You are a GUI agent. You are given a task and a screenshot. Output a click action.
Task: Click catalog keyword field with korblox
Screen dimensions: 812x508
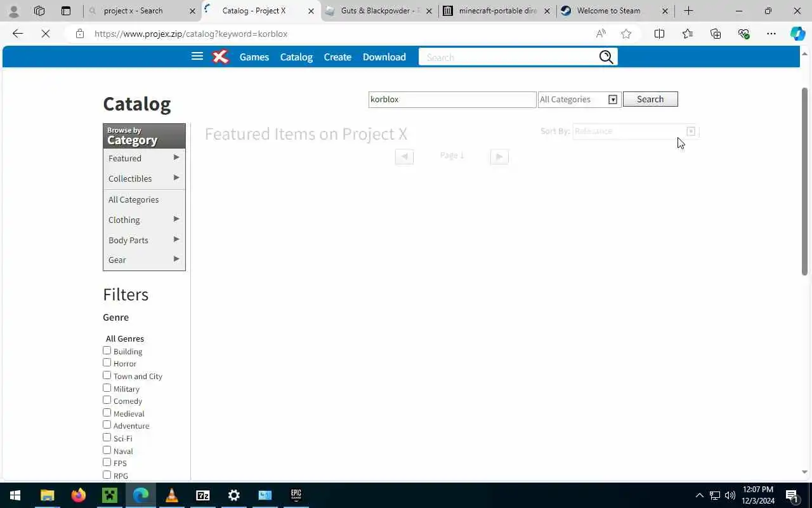pyautogui.click(x=452, y=99)
